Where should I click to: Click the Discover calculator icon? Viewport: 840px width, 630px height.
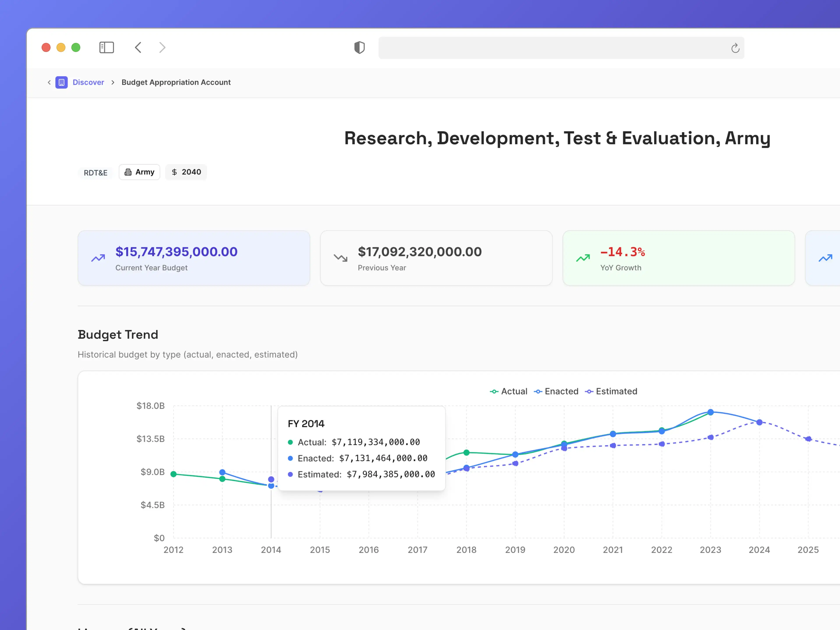(61, 82)
